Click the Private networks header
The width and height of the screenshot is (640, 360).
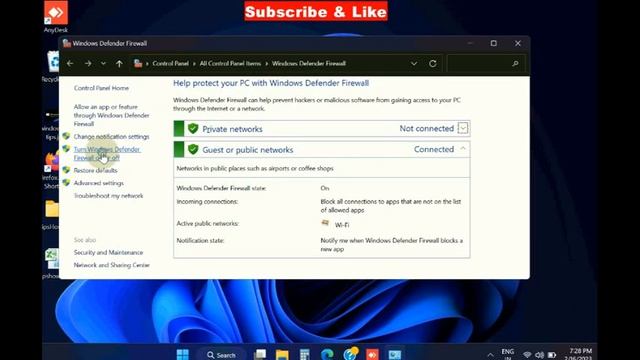[x=322, y=129]
